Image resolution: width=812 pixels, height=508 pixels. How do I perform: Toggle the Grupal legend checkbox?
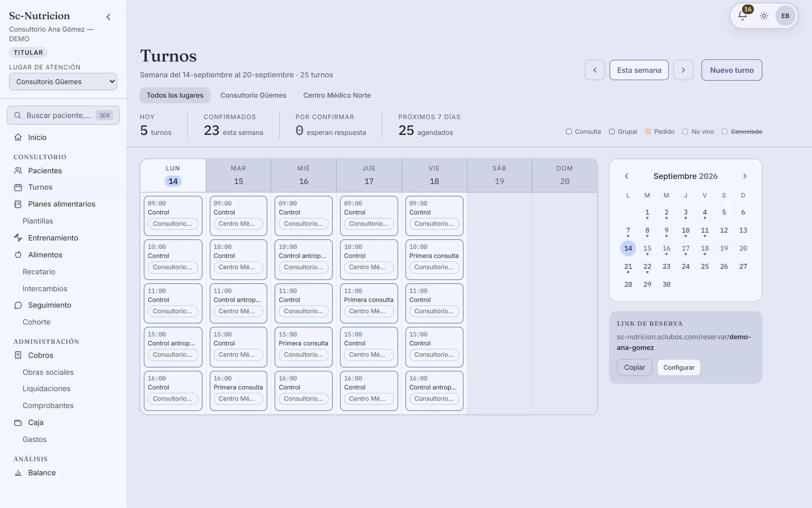point(612,132)
